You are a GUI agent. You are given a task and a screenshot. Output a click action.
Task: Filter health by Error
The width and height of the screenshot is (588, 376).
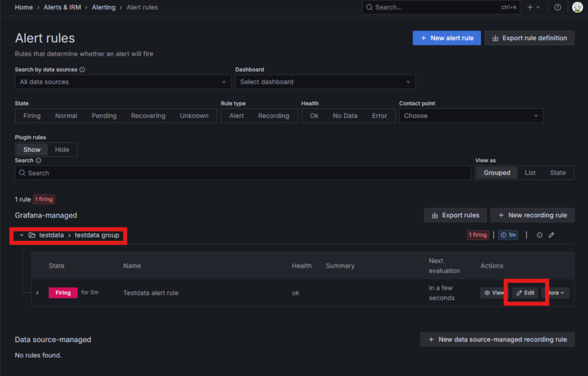[x=380, y=116]
